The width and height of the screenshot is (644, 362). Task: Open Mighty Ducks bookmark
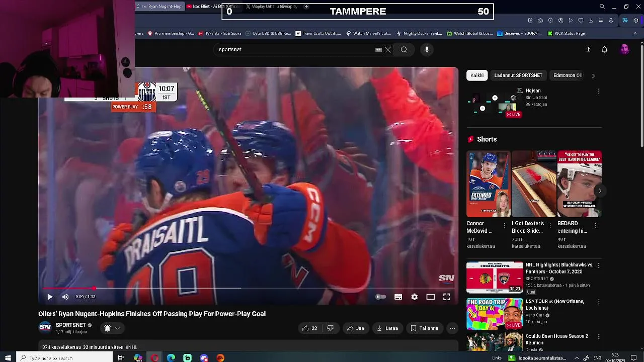[419, 34]
